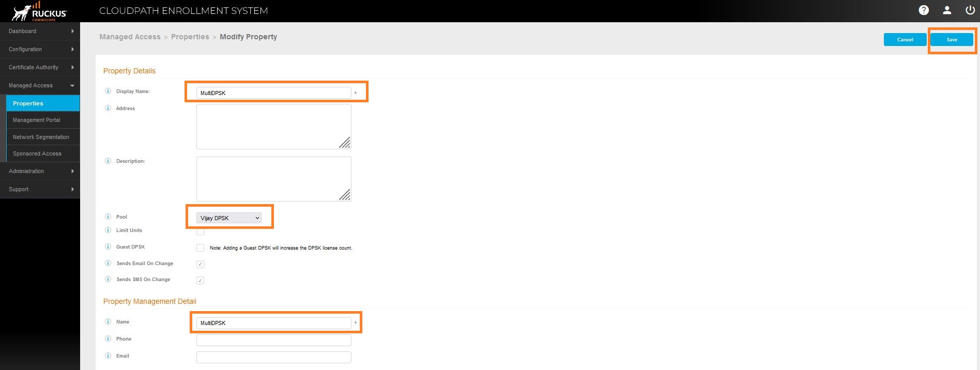Open Sponsored Access in the sidebar

[43, 153]
